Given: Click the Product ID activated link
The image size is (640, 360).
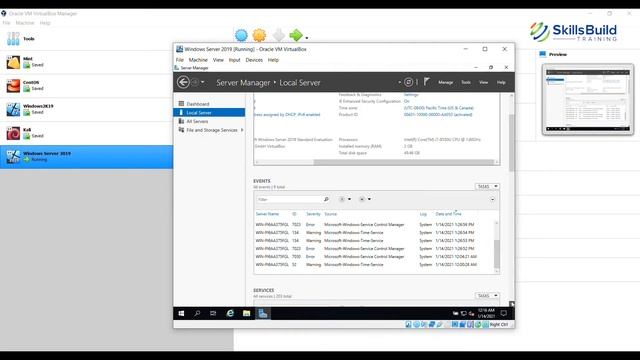Looking at the screenshot, I should click(438, 115).
